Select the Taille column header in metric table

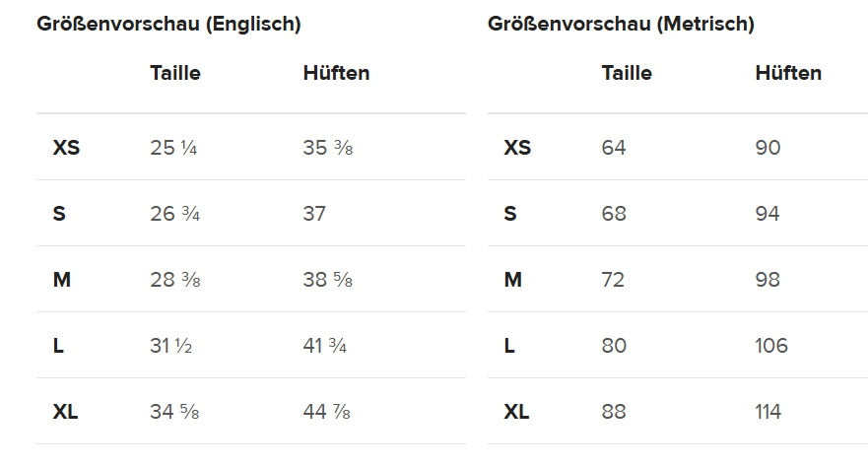pos(627,73)
